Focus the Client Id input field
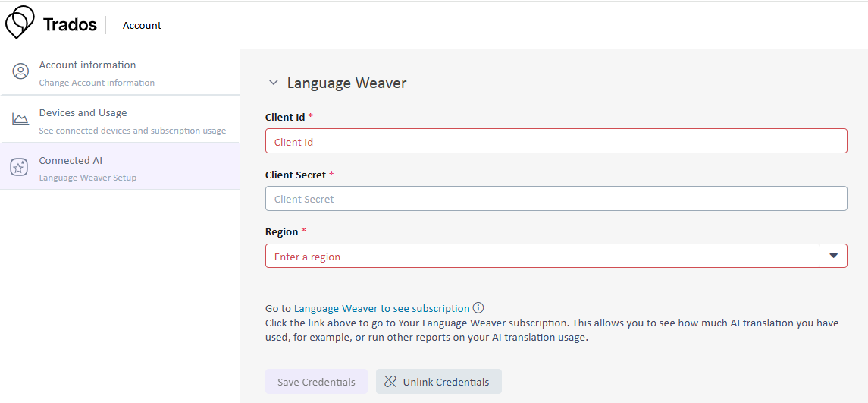868x403 pixels. coord(556,141)
